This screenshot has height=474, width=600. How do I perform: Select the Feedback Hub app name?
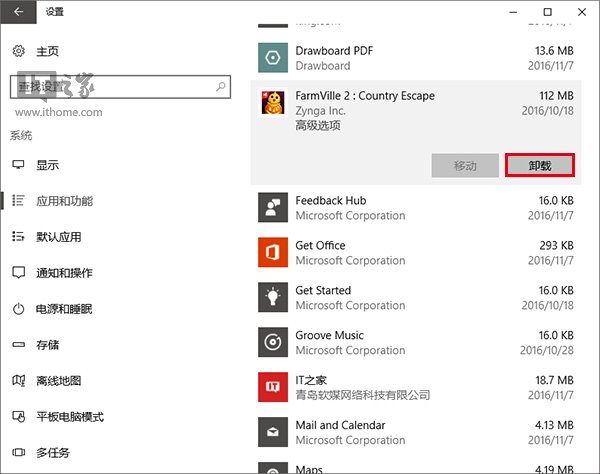pyautogui.click(x=331, y=200)
